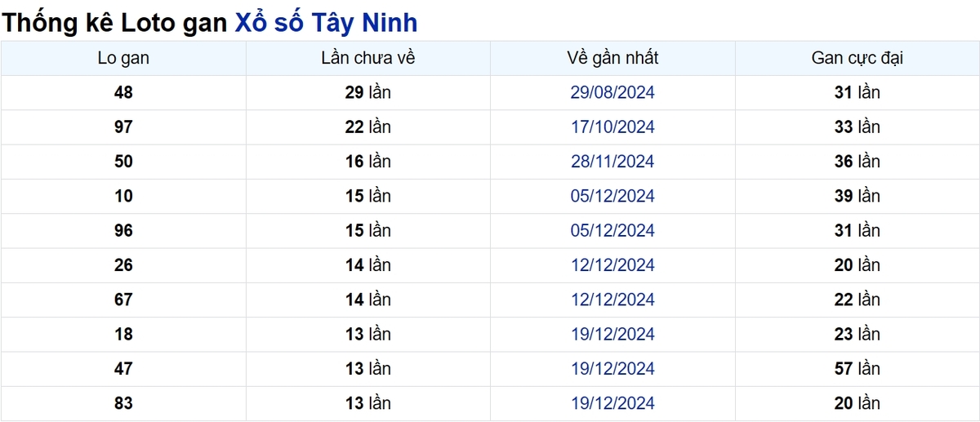The width and height of the screenshot is (980, 422).
Task: Click 14 lần in row 67
Action: [x=368, y=300]
